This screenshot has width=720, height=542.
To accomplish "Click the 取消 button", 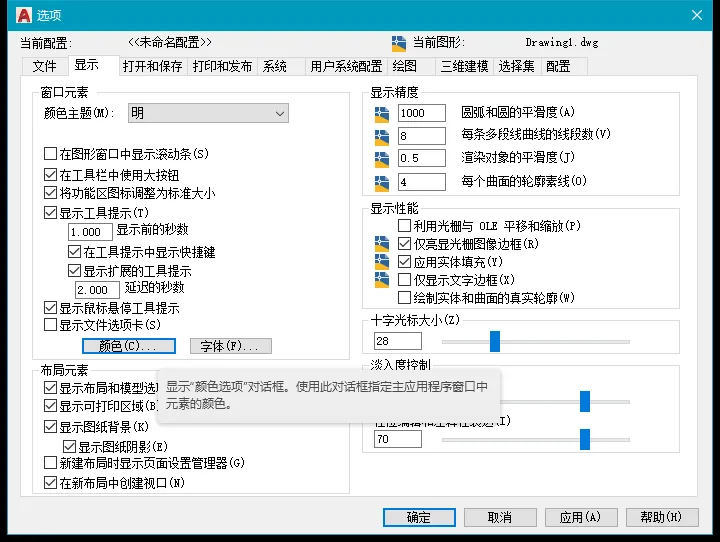I will pyautogui.click(x=500, y=518).
